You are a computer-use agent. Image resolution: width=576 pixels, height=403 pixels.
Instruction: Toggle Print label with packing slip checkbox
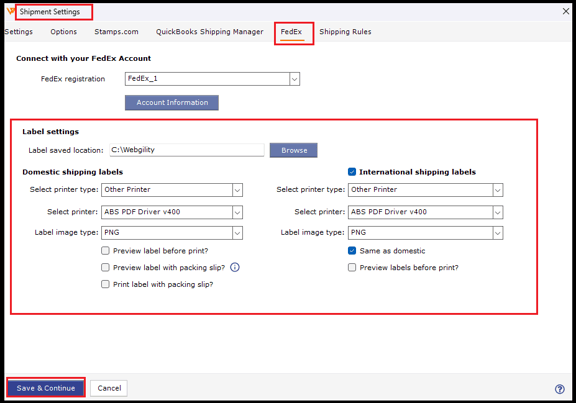(105, 284)
